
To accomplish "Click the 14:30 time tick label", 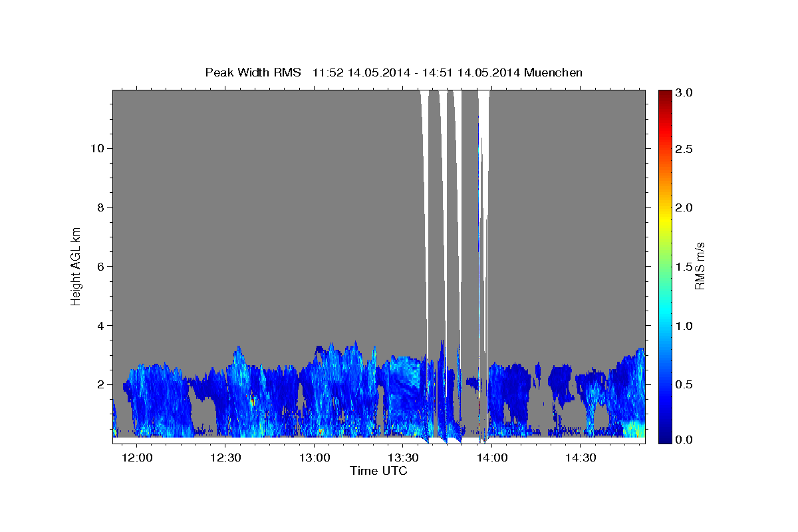I will pyautogui.click(x=580, y=458).
